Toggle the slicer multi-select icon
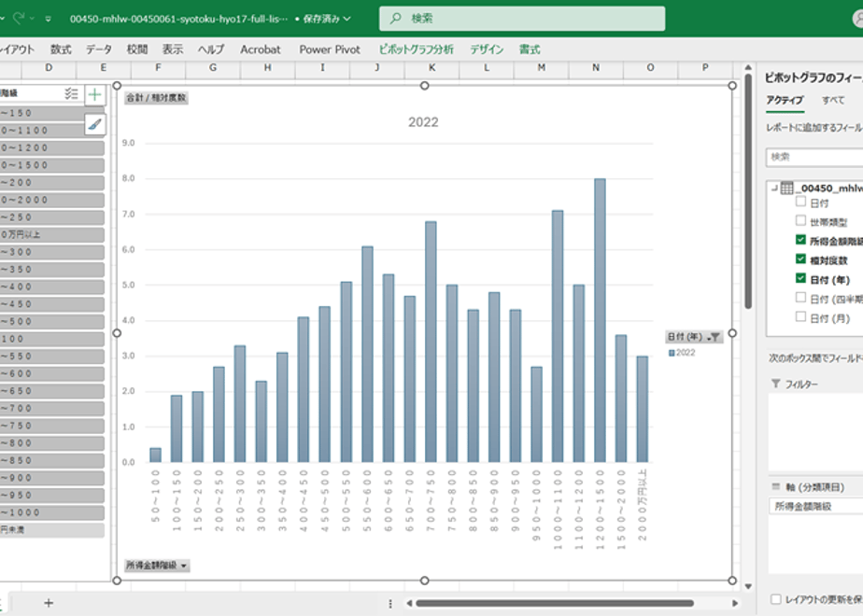Screen dimensions: 863x616 pyautogui.click(x=71, y=93)
